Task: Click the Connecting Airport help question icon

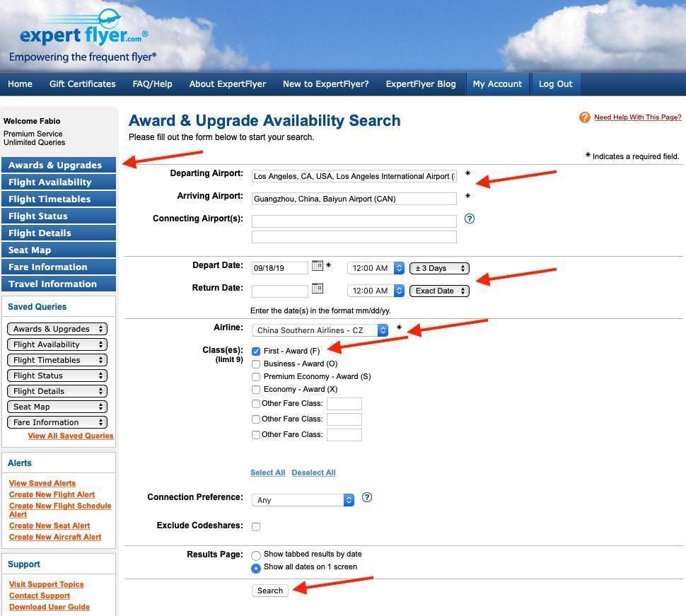Action: (469, 219)
